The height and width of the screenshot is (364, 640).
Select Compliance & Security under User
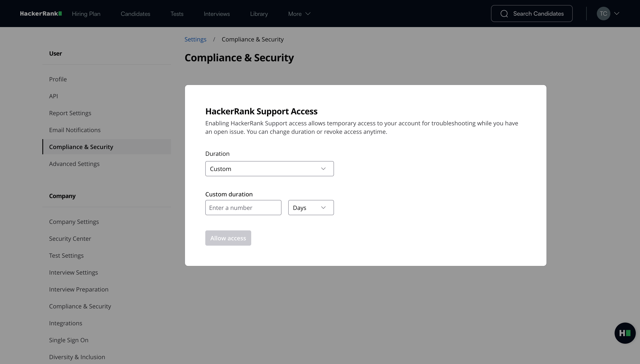click(107, 147)
